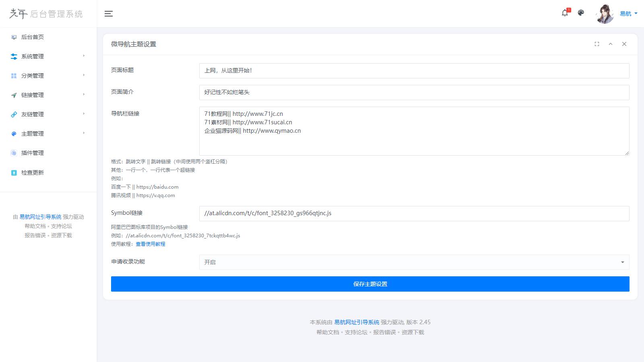Open the 申请收录功能 dropdown
644x362 pixels.
[414, 262]
